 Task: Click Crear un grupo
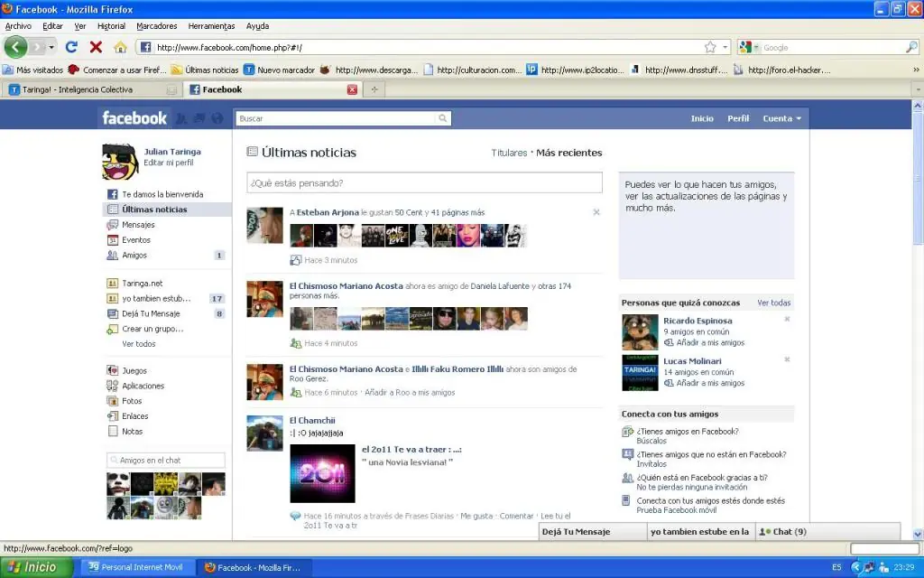click(x=152, y=329)
